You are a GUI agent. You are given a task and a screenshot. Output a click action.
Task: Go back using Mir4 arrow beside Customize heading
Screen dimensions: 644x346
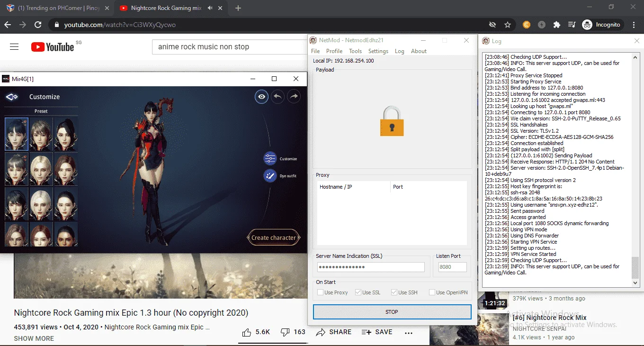[x=12, y=97]
